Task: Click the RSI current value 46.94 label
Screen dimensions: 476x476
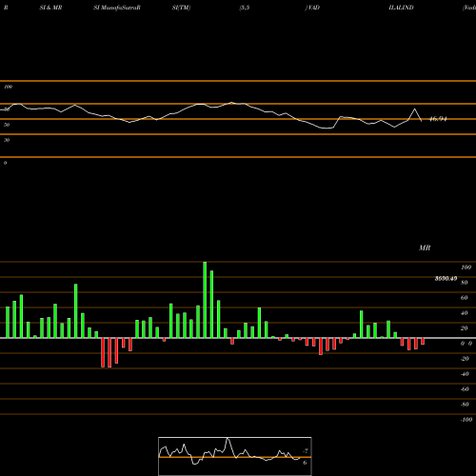Action: tap(438, 119)
